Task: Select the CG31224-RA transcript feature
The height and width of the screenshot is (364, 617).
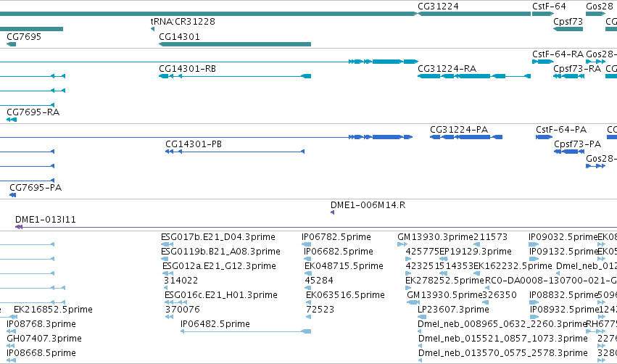Action: coord(474,76)
